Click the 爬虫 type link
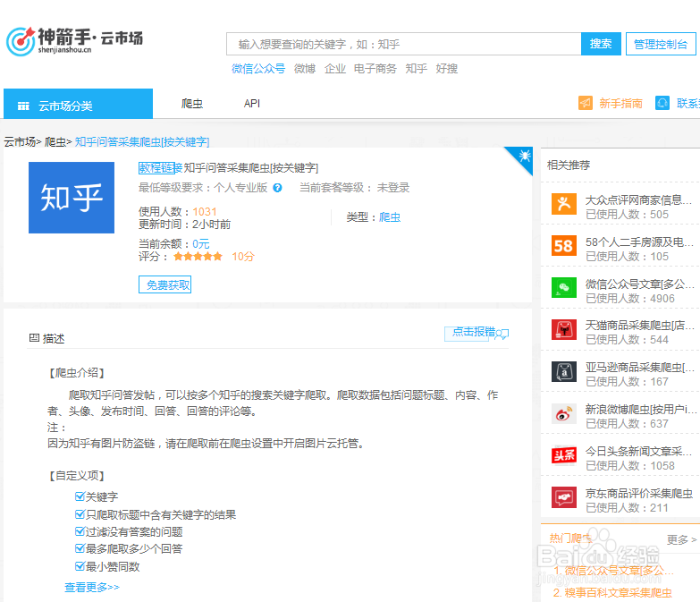Viewport: 700px width, 602px height. [x=390, y=217]
